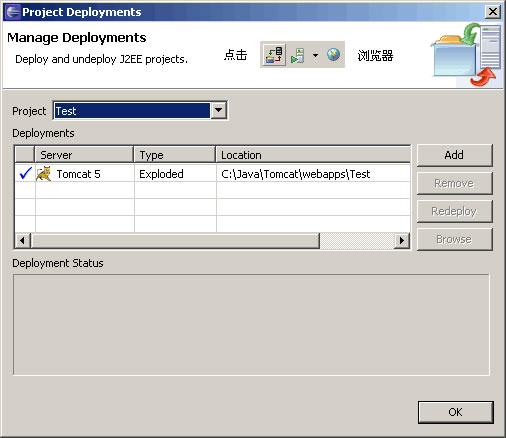Click the Eclipse icon in title bar
The width and height of the screenshot is (506, 438).
point(13,12)
